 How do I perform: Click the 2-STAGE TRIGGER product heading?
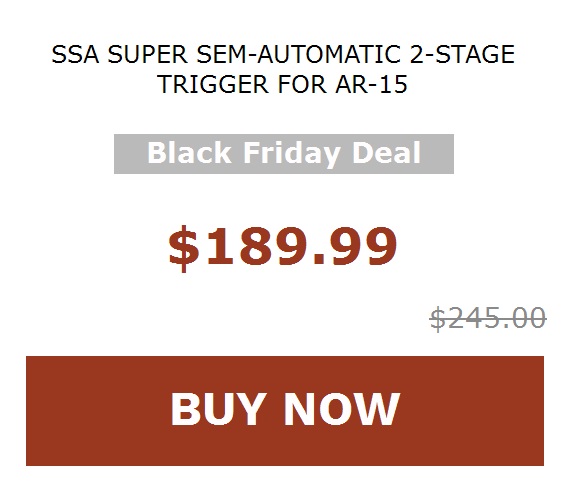283,69
